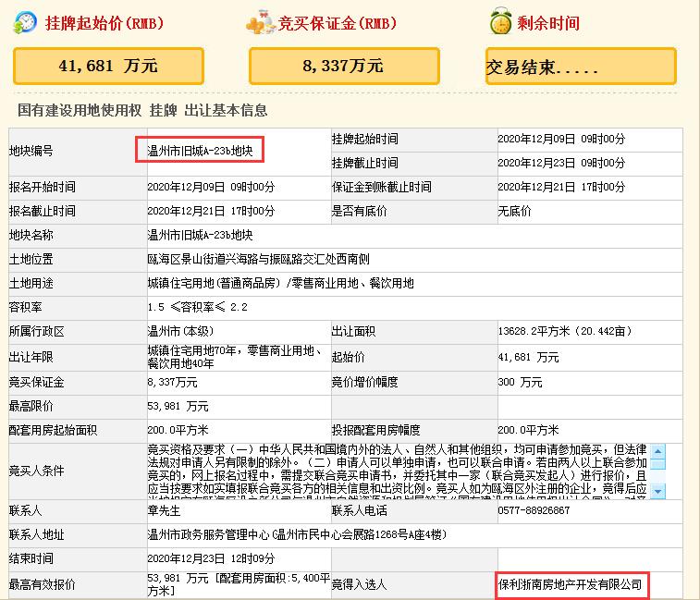The image size is (700, 600).
Task: Click 挂牌截止时间 value 2020年12月23日 09时00分
Action: 561,163
